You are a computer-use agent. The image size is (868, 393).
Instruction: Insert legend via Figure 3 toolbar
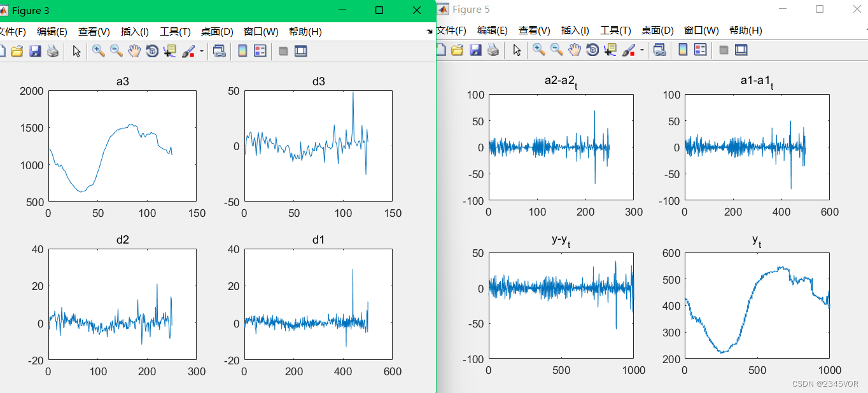260,52
